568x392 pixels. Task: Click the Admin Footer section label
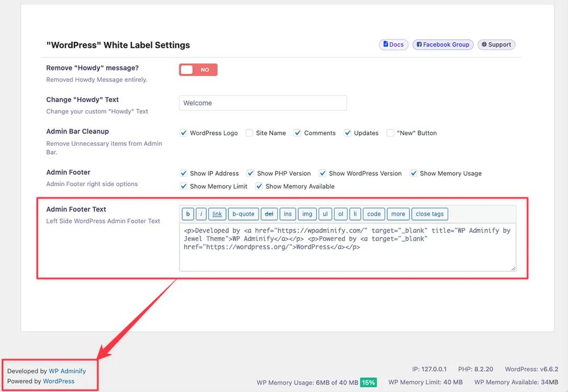pyautogui.click(x=69, y=172)
